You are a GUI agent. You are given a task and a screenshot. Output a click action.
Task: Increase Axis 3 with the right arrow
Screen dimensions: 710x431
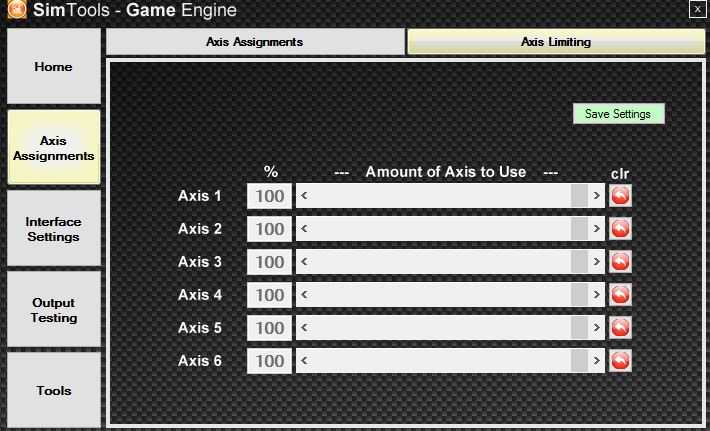click(596, 262)
